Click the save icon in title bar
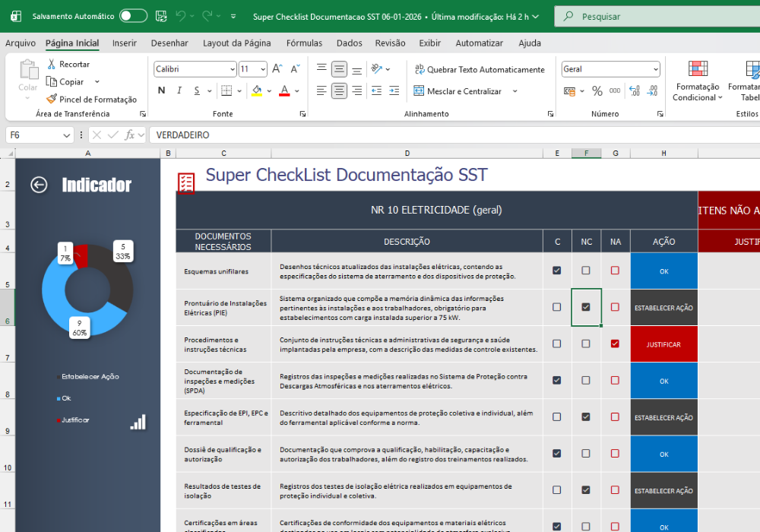 161,16
